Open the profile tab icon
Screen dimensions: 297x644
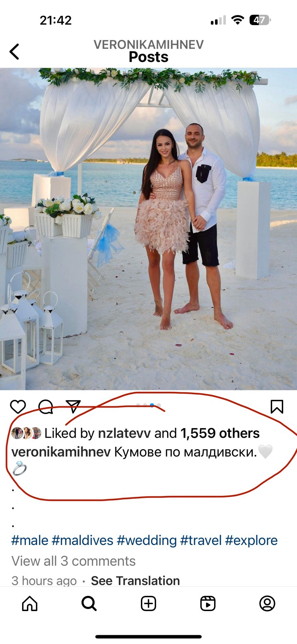(267, 603)
